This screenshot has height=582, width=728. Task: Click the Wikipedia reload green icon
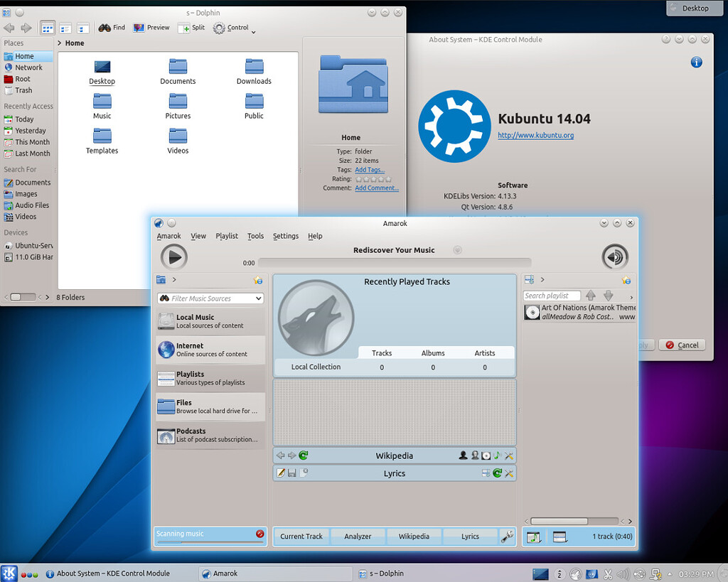pos(303,456)
